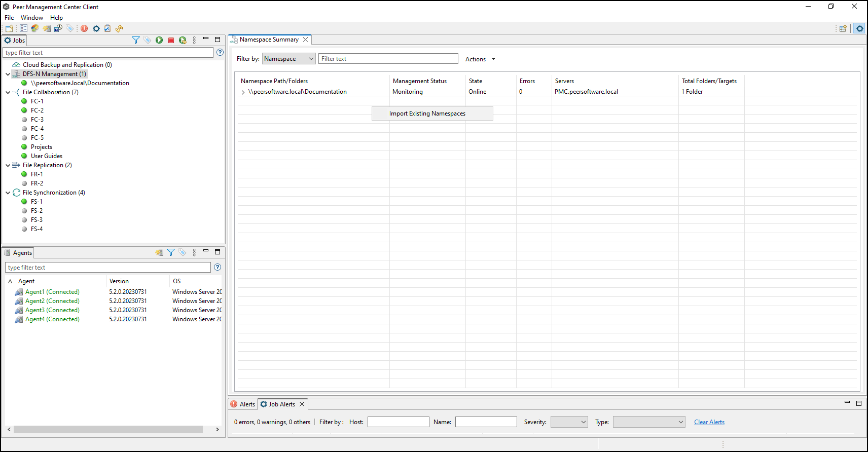This screenshot has width=868, height=452.
Task: Open the Window menu
Action: [x=31, y=18]
